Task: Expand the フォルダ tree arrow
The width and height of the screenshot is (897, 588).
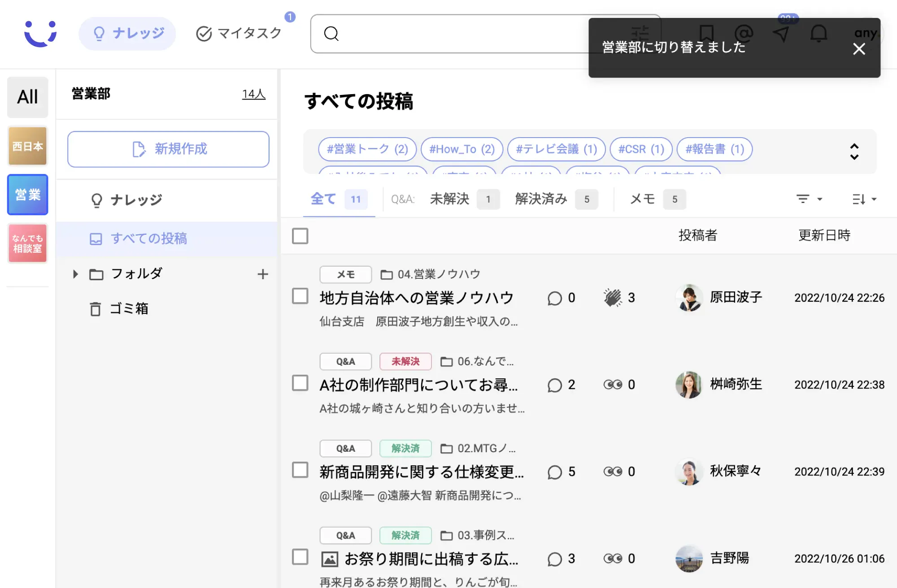Action: tap(75, 274)
